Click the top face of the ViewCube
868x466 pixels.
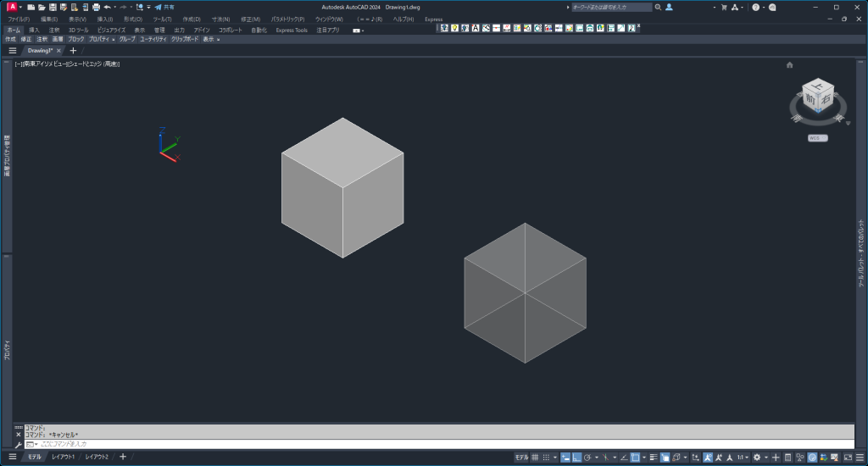(817, 85)
